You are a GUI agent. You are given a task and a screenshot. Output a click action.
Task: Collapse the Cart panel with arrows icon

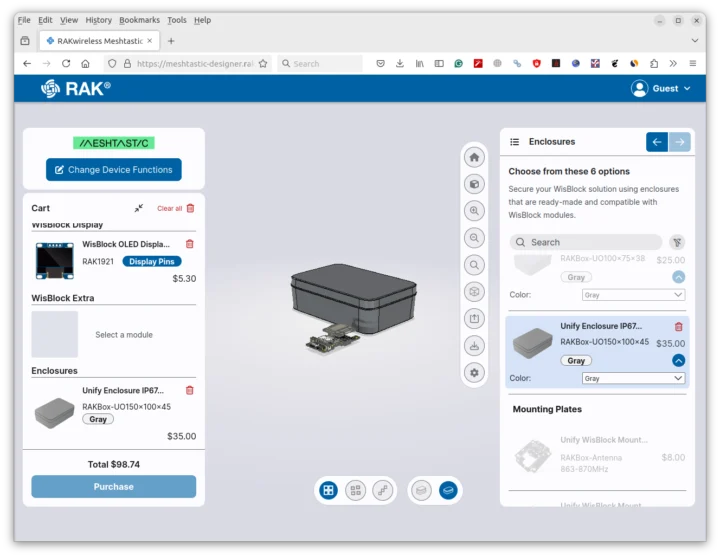tap(139, 208)
